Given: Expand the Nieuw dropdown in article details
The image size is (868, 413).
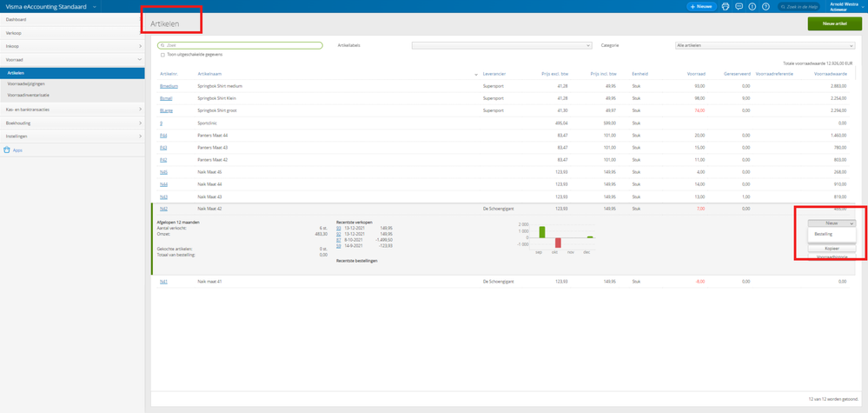Looking at the screenshot, I should point(832,223).
